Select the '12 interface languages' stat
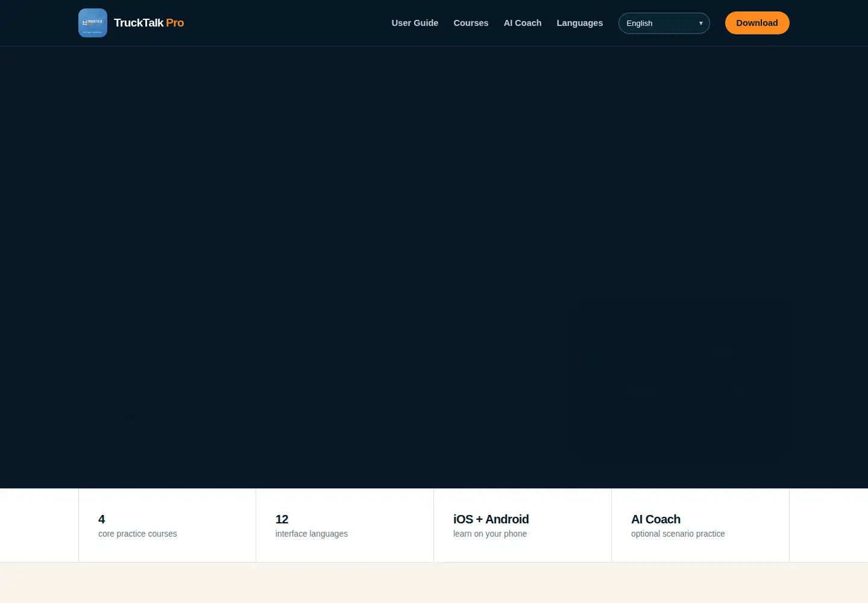The width and height of the screenshot is (868, 603). 345,525
